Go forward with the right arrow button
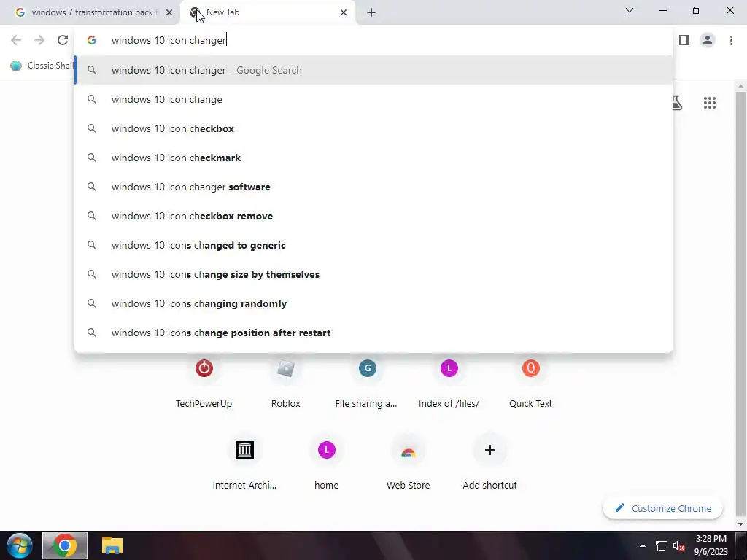 point(39,41)
